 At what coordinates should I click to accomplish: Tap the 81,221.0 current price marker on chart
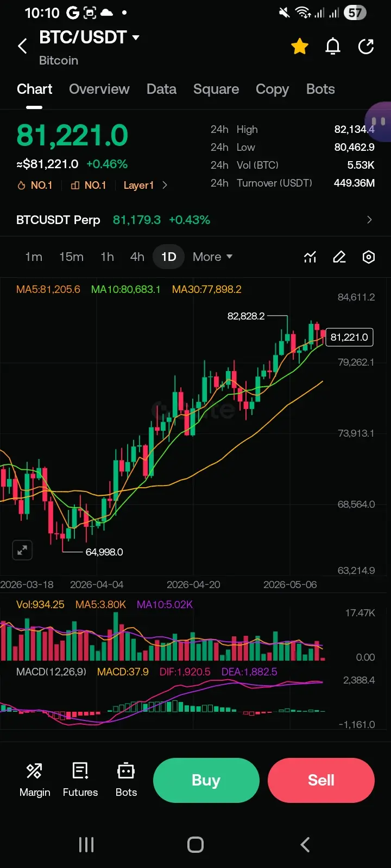[349, 337]
